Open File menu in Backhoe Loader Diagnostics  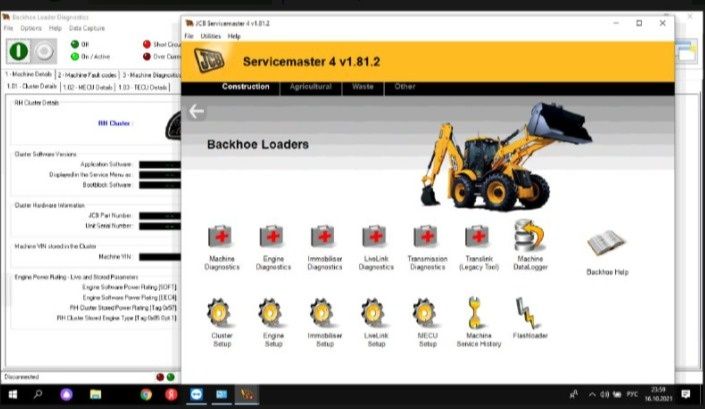9,28
